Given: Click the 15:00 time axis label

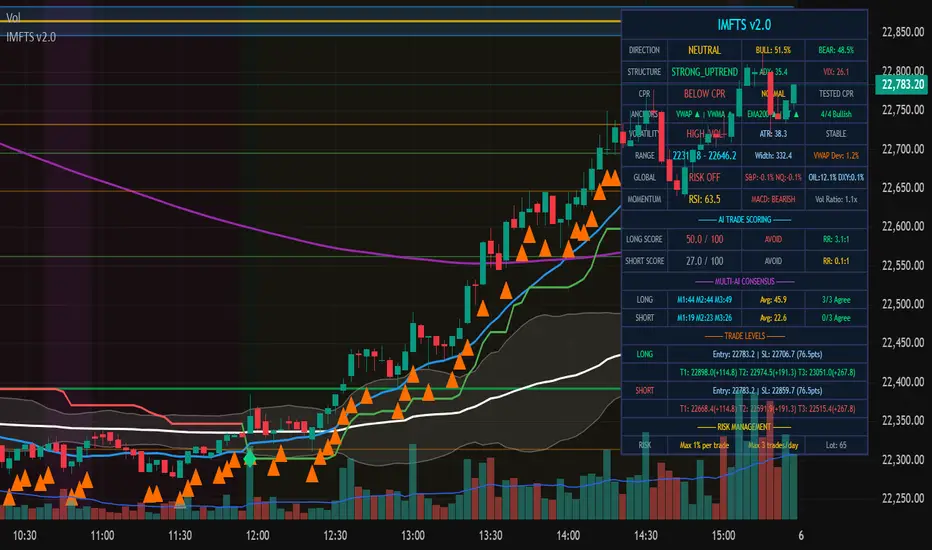Looking at the screenshot, I should pos(723,536).
